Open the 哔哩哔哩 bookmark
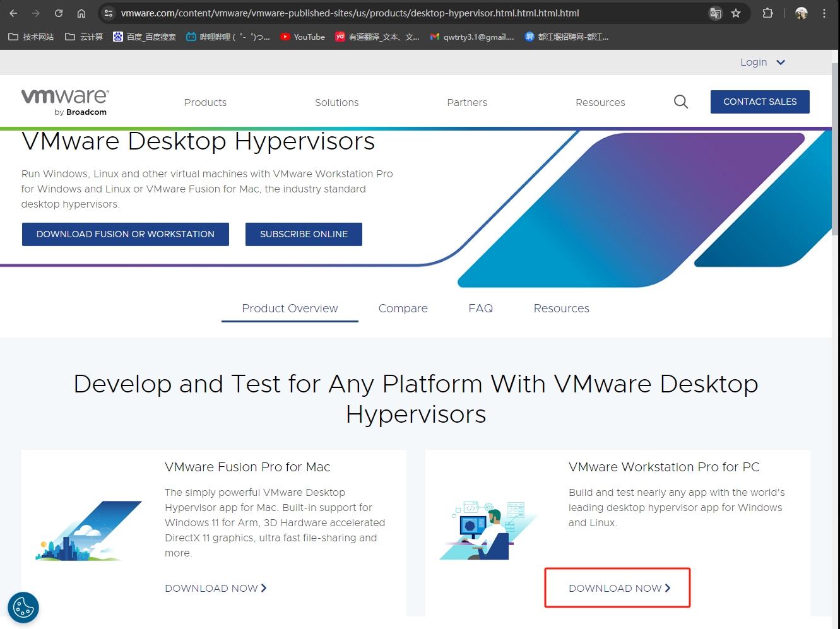Viewport: 840px width, 629px height. point(228,37)
